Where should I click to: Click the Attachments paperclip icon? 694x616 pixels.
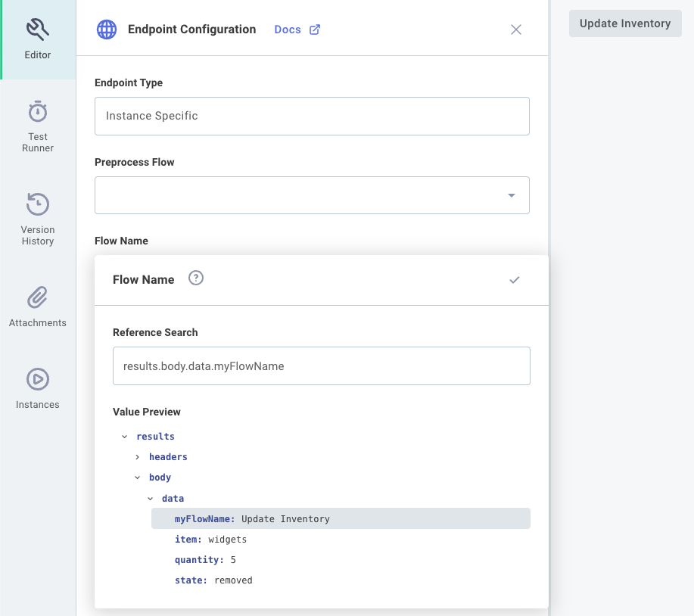point(37,297)
